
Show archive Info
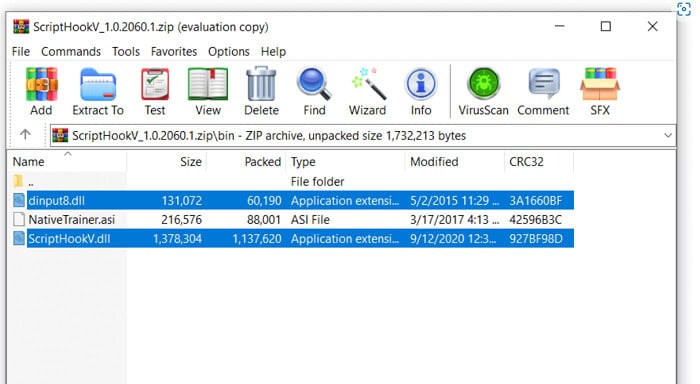point(421,84)
